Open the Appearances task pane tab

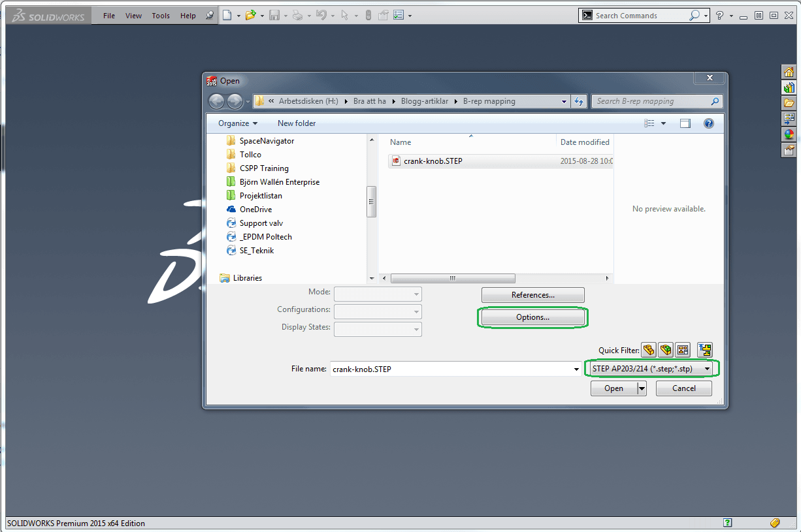789,134
